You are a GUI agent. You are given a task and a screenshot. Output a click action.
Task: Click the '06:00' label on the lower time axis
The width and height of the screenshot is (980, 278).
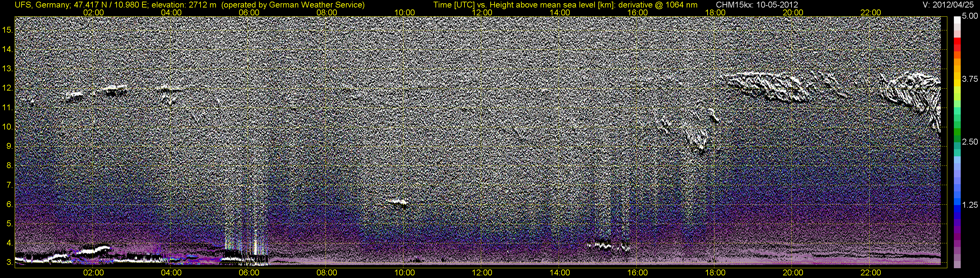click(249, 273)
